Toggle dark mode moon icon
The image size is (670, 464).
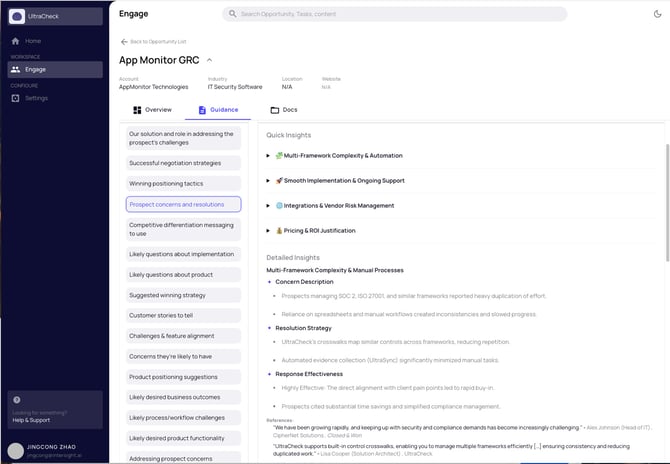(657, 14)
